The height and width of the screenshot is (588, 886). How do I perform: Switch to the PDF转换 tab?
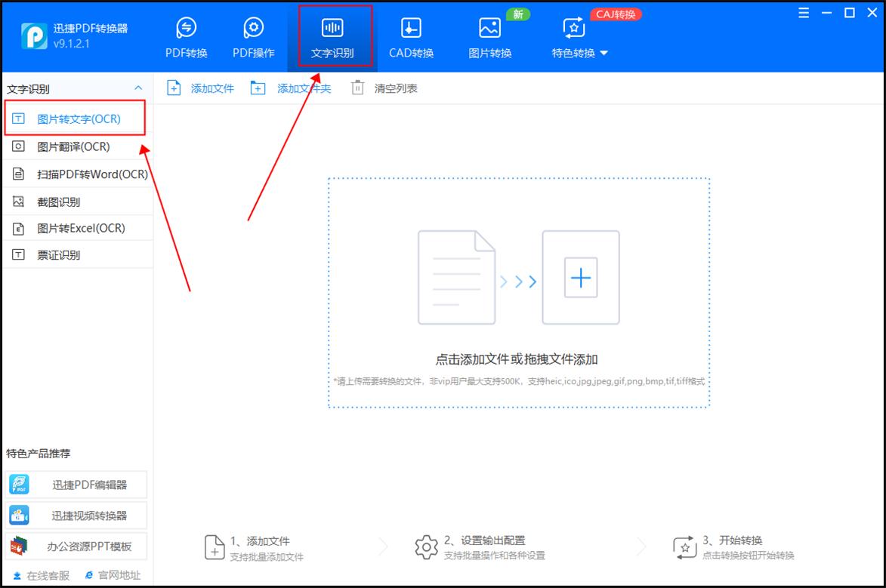pos(186,34)
